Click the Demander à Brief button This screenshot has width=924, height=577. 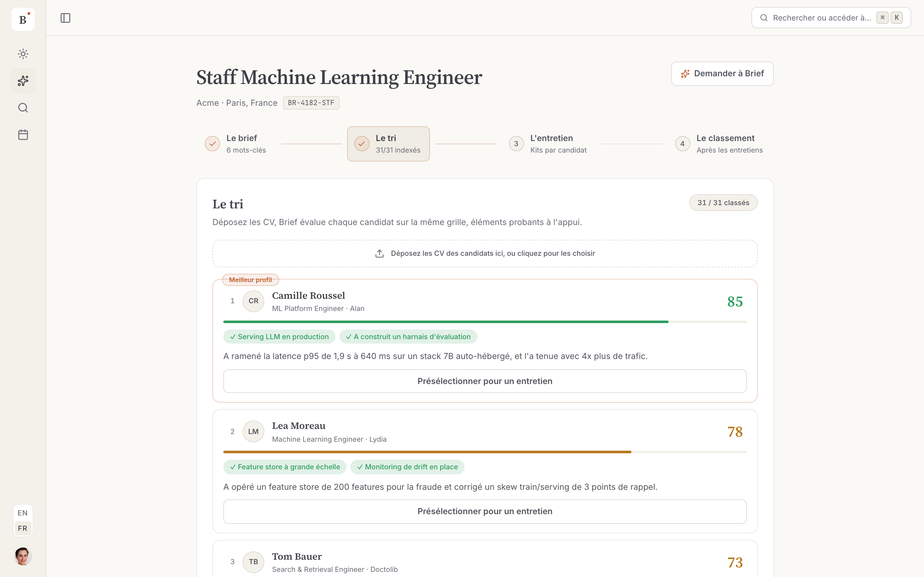click(722, 74)
